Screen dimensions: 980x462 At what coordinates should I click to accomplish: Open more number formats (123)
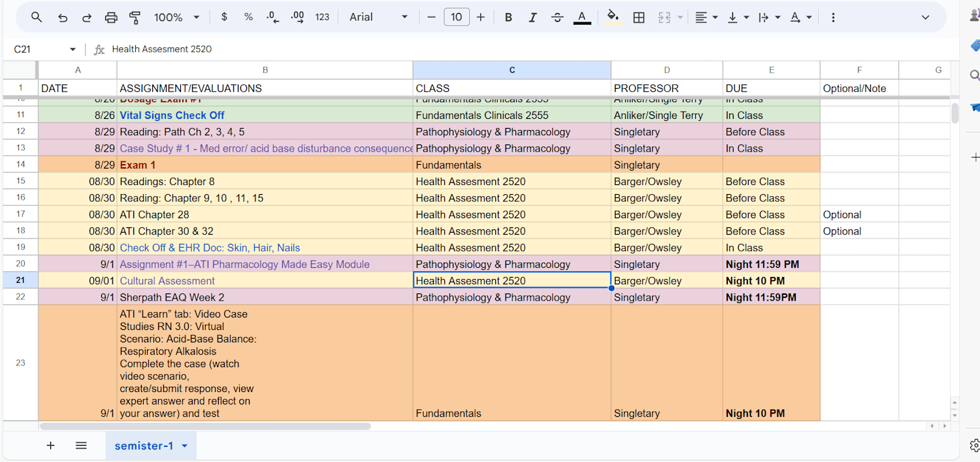pyautogui.click(x=322, y=18)
